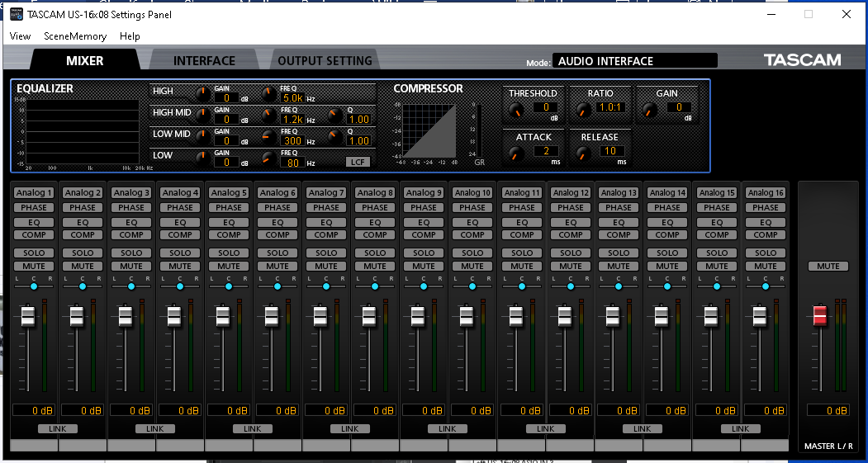Viewport: 868px width, 463px height.
Task: Click the Analog 8 fader handle
Action: pos(368,316)
